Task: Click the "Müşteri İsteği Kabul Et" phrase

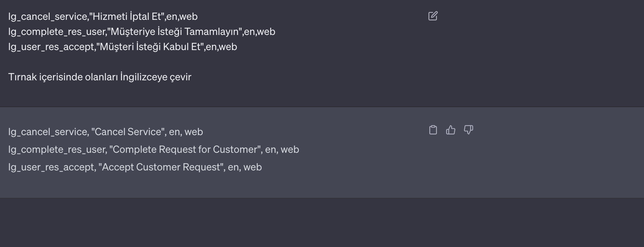Action: (x=150, y=47)
